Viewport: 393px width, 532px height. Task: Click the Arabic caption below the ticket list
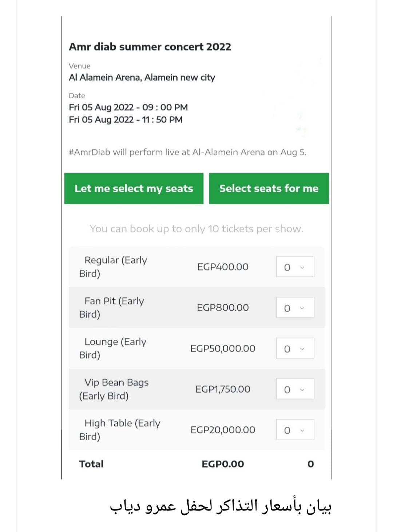pos(221,506)
